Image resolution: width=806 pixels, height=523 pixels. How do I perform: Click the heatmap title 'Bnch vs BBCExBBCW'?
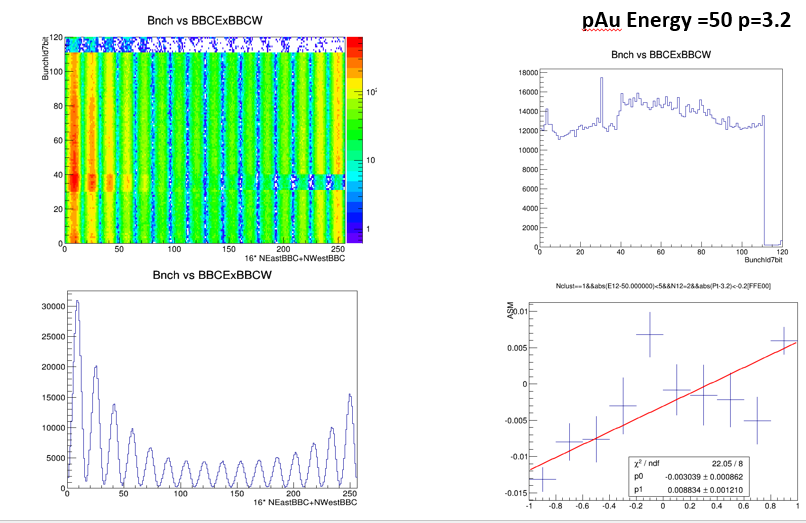[x=205, y=21]
